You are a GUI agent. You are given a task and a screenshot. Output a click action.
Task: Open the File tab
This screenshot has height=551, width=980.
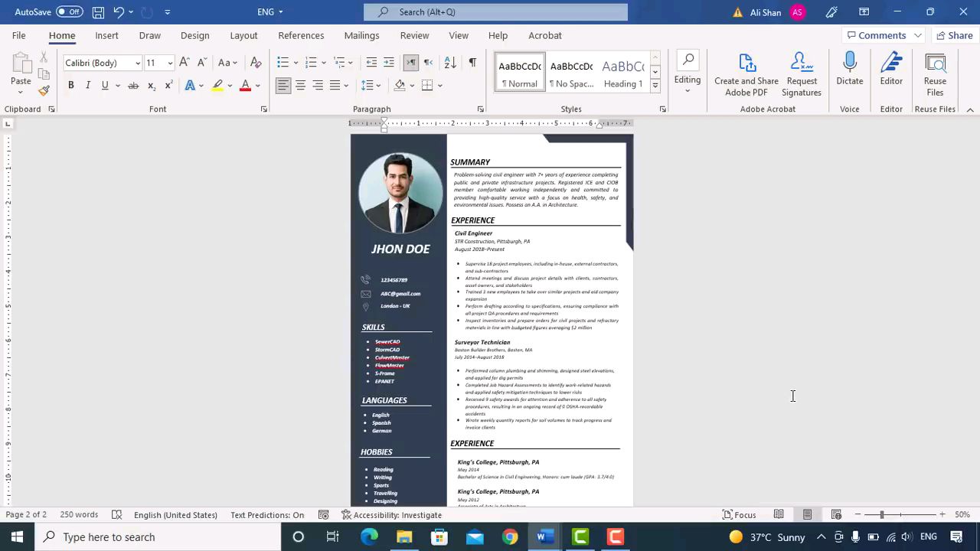[18, 35]
